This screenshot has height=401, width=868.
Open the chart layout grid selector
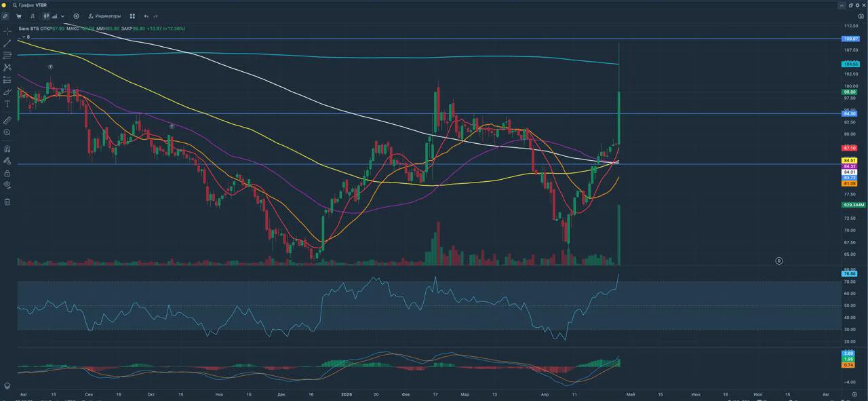click(132, 16)
